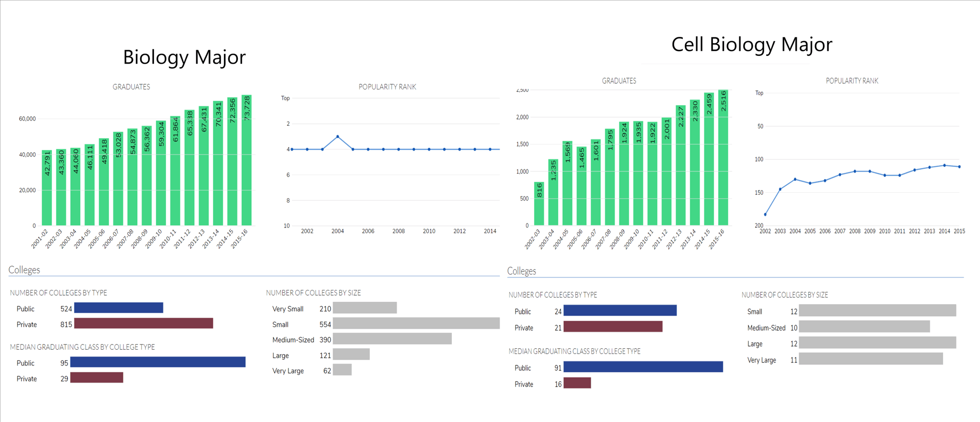Click the Very Large 62 colleges gray bar
The image size is (980, 422).
(x=342, y=369)
